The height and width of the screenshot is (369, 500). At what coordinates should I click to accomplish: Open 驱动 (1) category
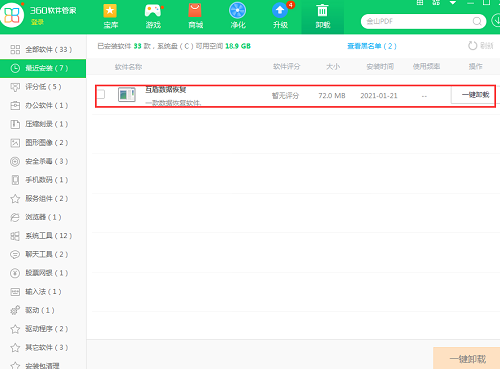[43, 310]
